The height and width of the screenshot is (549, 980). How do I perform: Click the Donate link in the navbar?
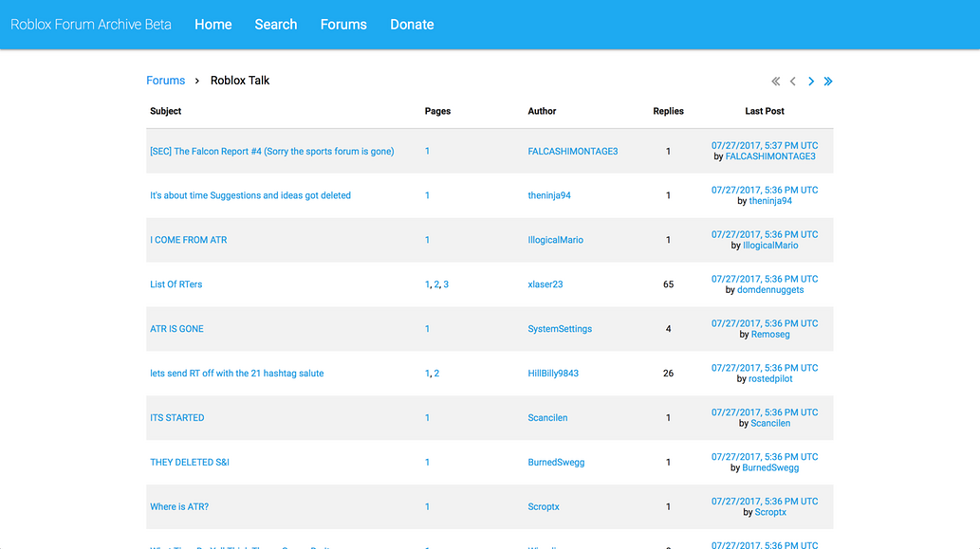click(411, 25)
